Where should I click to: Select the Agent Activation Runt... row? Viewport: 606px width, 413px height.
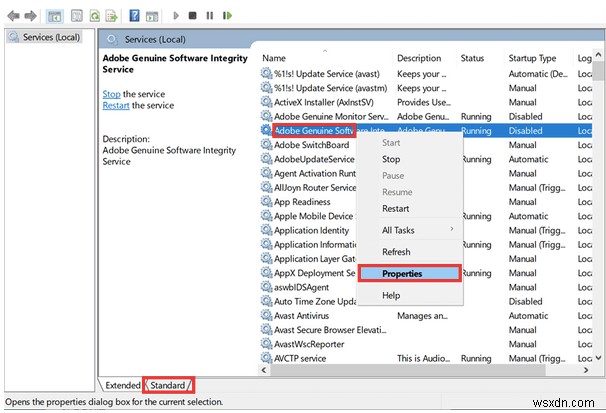pos(426,173)
